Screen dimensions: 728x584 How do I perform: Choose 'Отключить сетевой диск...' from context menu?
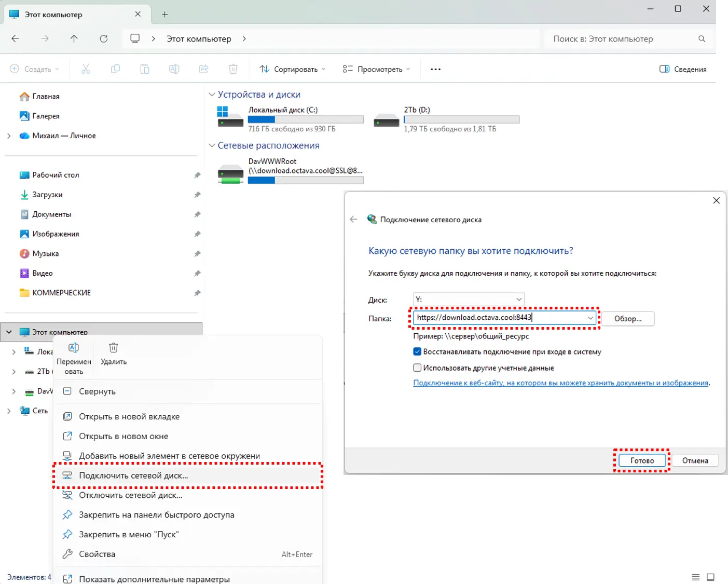(130, 495)
